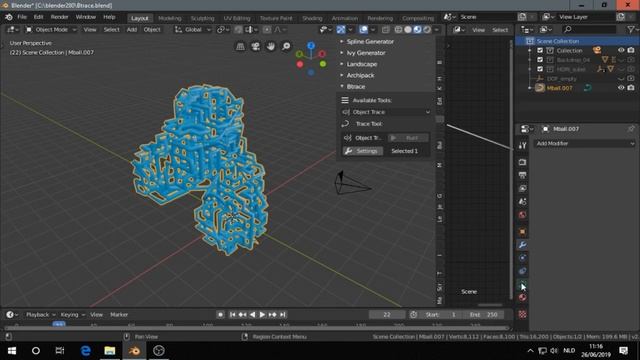Viewport: 640px width, 360px height.
Task: Open the File menu
Action: click(22, 17)
